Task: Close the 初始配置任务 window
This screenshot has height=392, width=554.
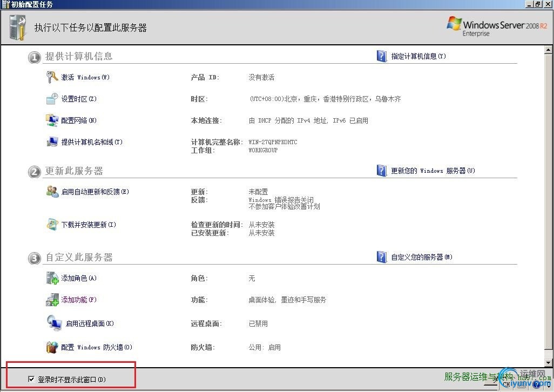Action: [548, 4]
